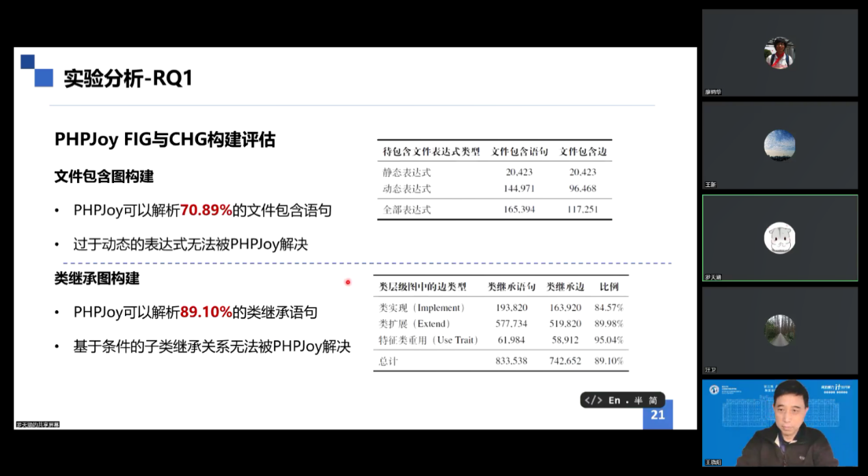Viewport: 868px width, 476px height.
Task: Click the 罗天涵 name label under the hamster
Action: point(713,277)
